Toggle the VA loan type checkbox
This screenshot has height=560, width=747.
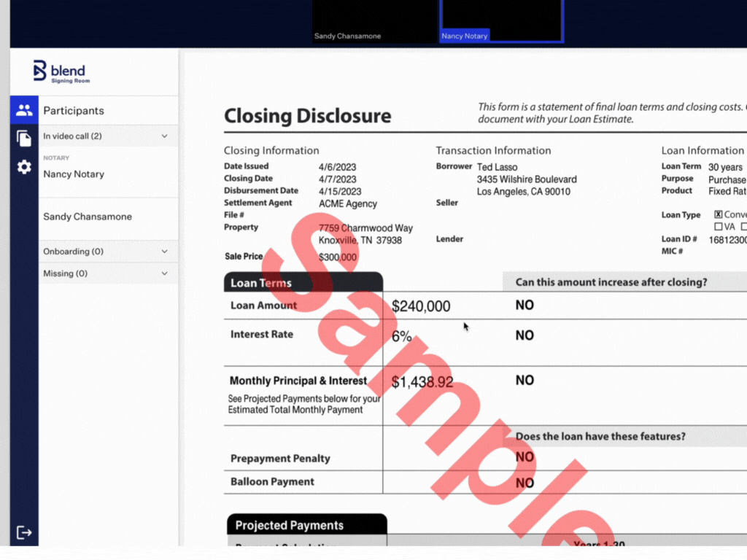pyautogui.click(x=719, y=227)
